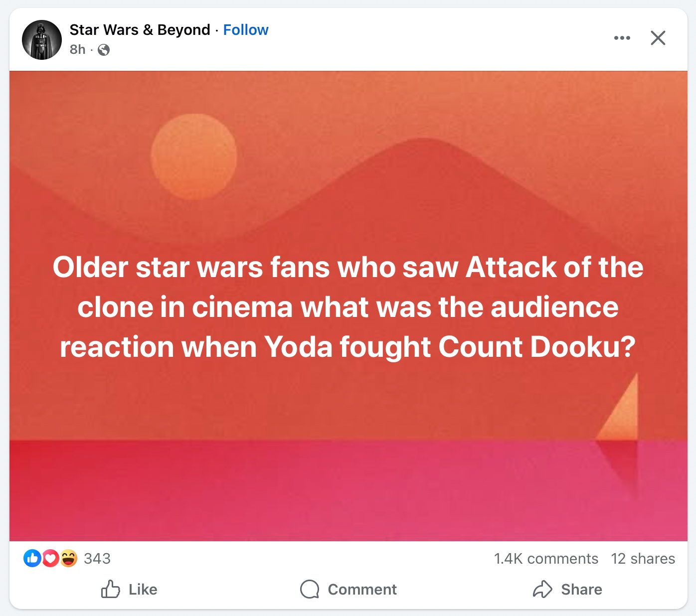This screenshot has height=616, width=696.
Task: Open the Star Wars & Beyond page name
Action: (140, 30)
